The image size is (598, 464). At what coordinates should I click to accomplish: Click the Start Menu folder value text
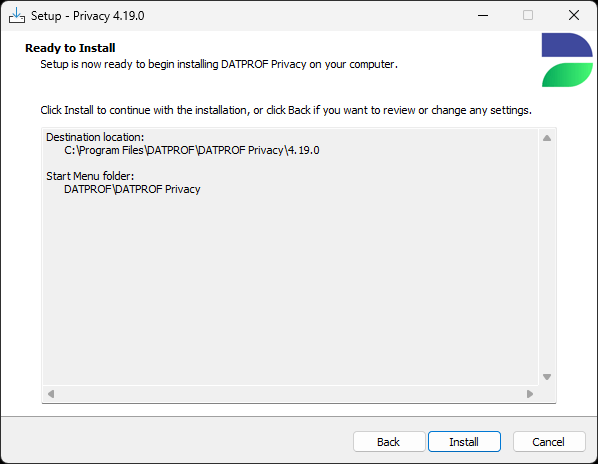(x=132, y=189)
